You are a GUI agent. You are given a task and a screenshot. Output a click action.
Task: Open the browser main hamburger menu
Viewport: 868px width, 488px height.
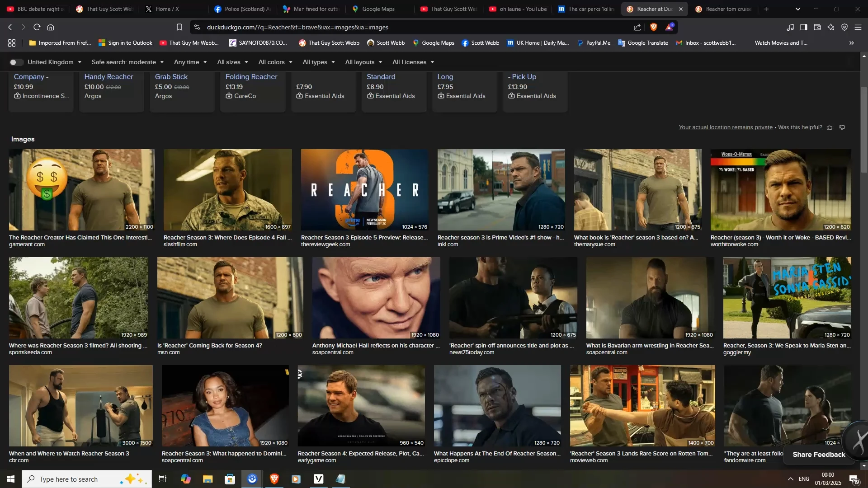[x=858, y=27]
